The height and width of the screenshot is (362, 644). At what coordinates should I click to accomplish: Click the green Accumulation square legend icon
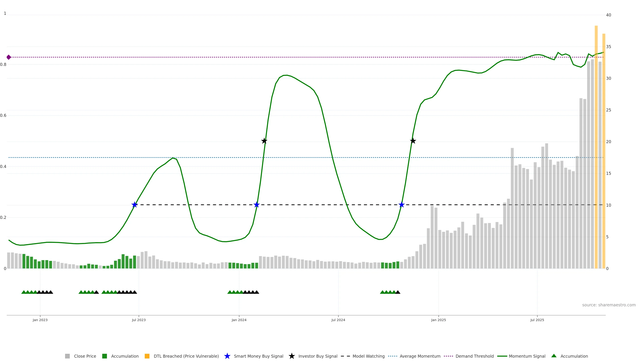click(104, 356)
